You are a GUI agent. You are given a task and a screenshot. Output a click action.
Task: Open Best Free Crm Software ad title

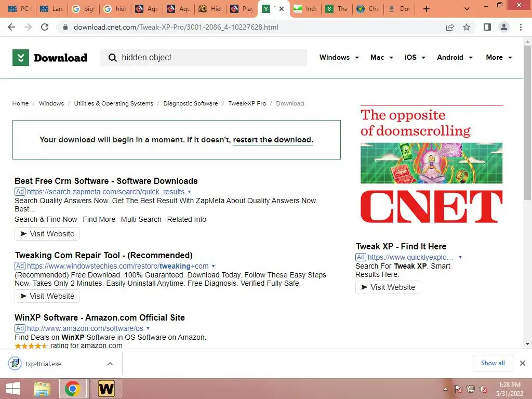[x=106, y=181]
